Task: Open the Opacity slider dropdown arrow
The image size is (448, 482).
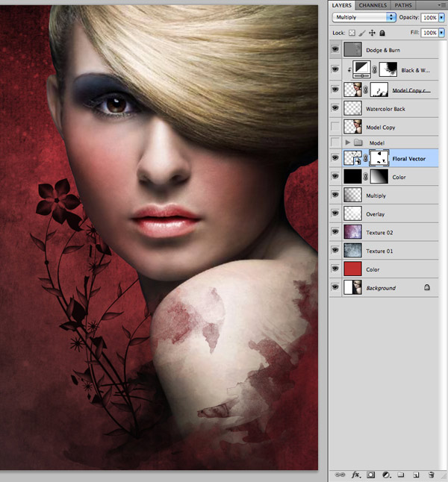Action: (x=441, y=16)
